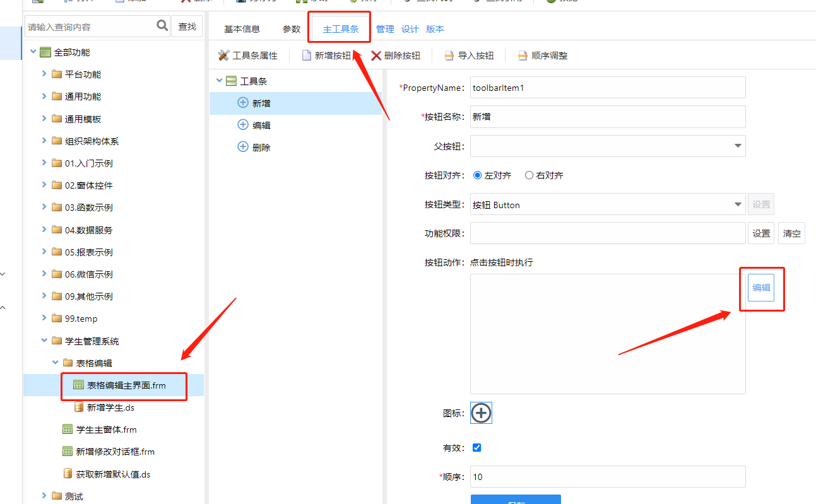Click the folder icon of 表格编辑

coord(68,363)
